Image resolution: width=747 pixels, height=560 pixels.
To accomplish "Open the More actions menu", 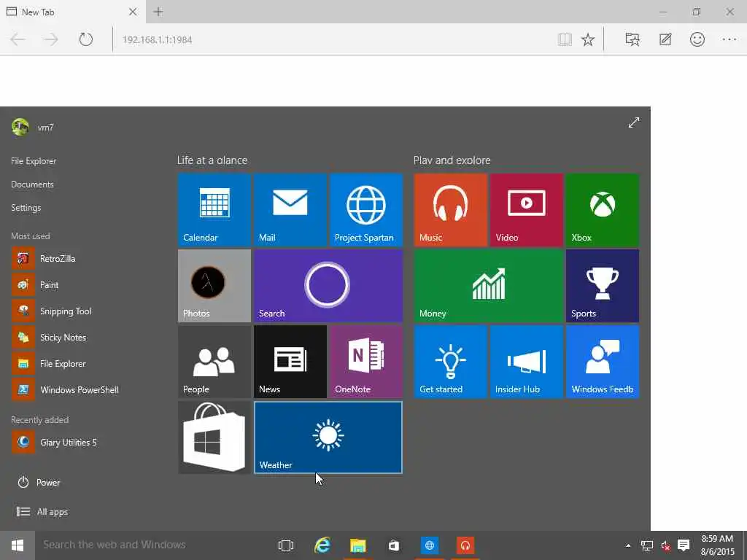I will pyautogui.click(x=729, y=39).
